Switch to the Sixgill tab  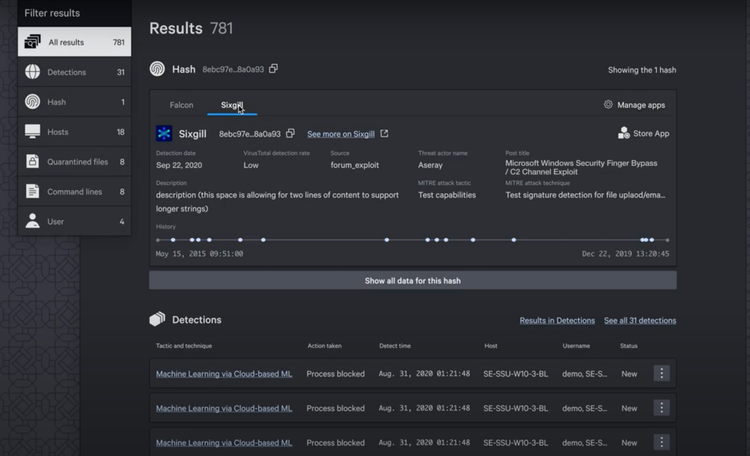click(232, 105)
